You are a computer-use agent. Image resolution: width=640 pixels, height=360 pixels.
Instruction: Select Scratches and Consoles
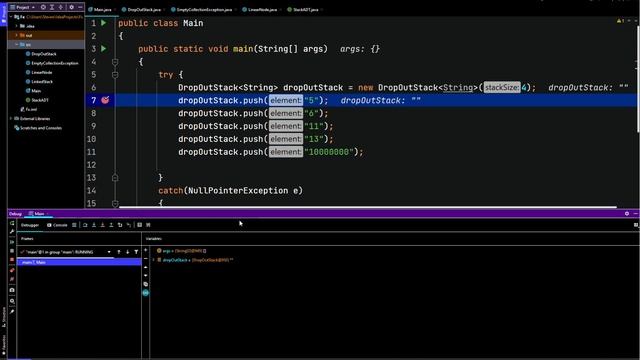tap(38, 128)
